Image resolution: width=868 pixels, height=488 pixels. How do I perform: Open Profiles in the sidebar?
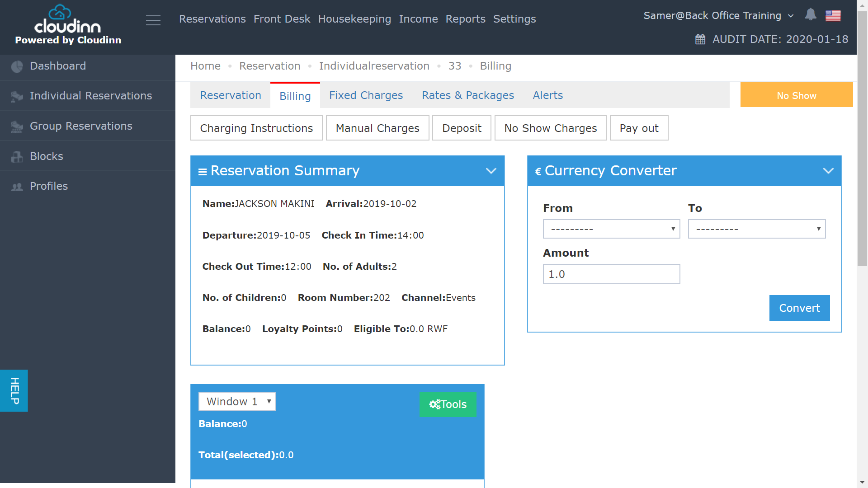coord(88,186)
